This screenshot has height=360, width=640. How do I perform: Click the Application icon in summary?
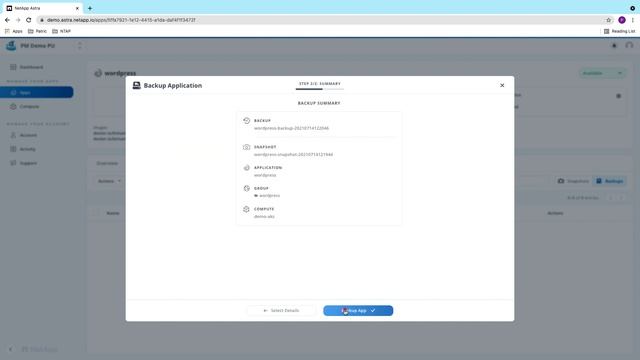(247, 168)
